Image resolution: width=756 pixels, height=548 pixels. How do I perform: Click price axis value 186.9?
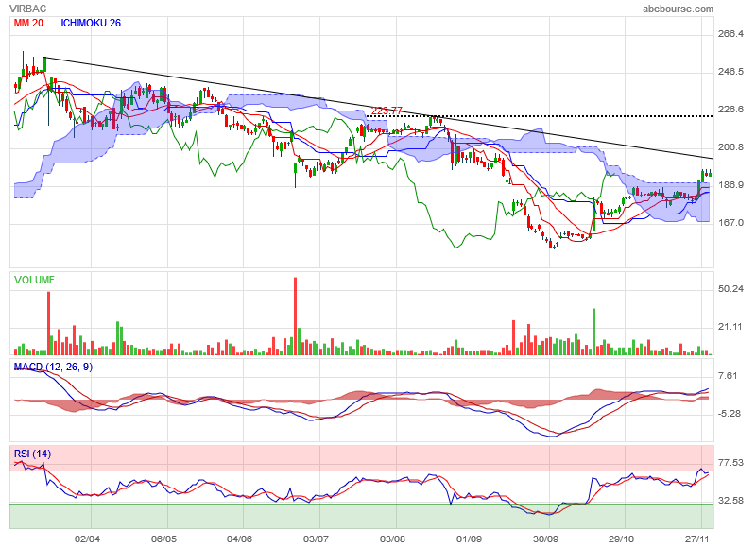click(x=730, y=184)
